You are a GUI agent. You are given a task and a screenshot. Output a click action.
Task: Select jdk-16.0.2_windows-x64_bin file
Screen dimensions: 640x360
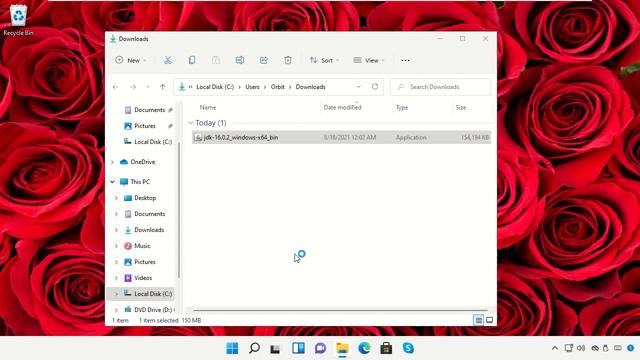[341, 138]
